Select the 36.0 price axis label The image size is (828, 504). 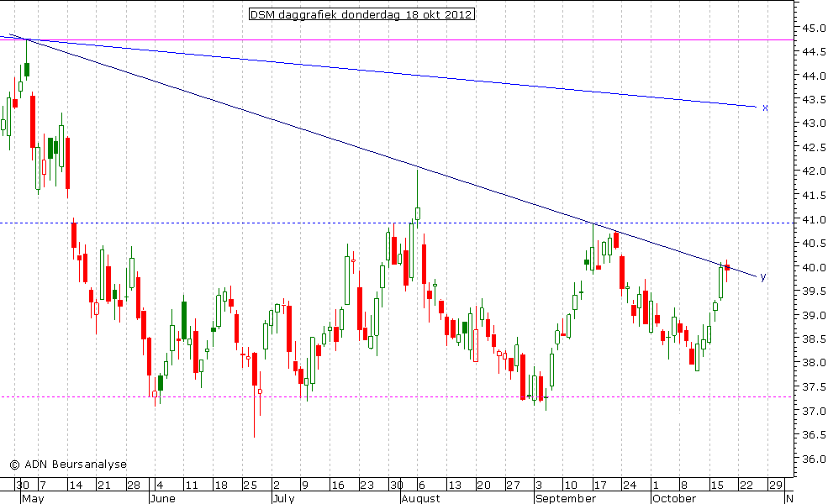tap(814, 459)
